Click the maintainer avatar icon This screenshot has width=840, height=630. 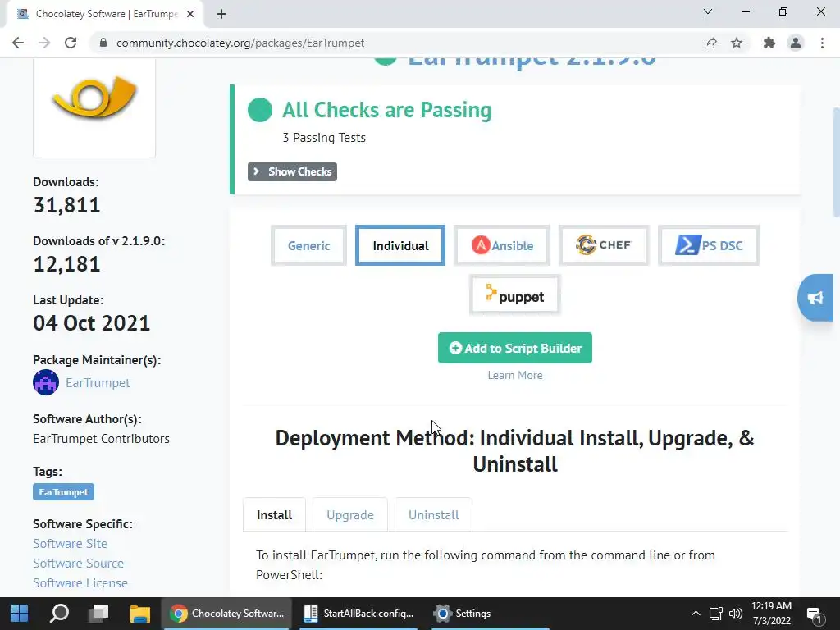coord(46,382)
